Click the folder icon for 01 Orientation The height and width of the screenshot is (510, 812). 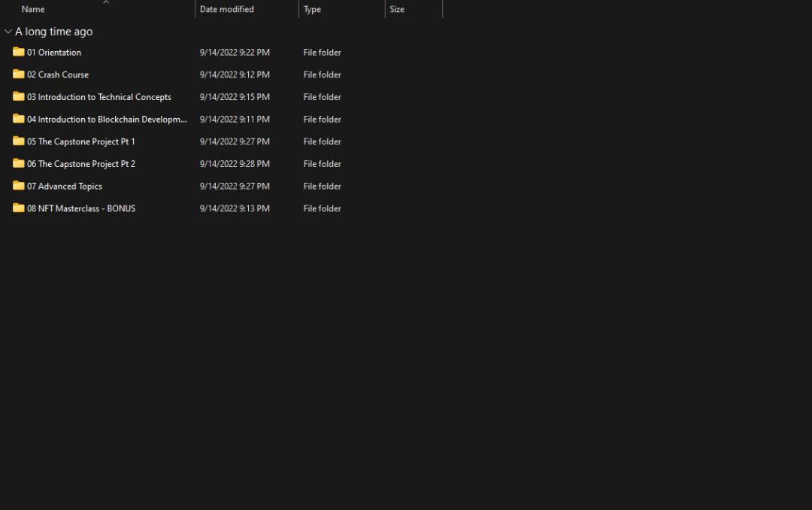coord(19,52)
